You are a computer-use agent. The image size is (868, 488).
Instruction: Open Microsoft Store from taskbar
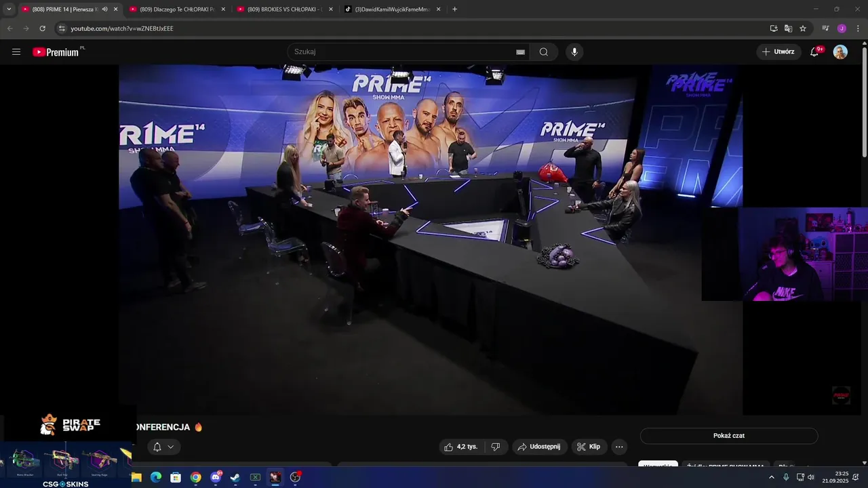pos(176,477)
